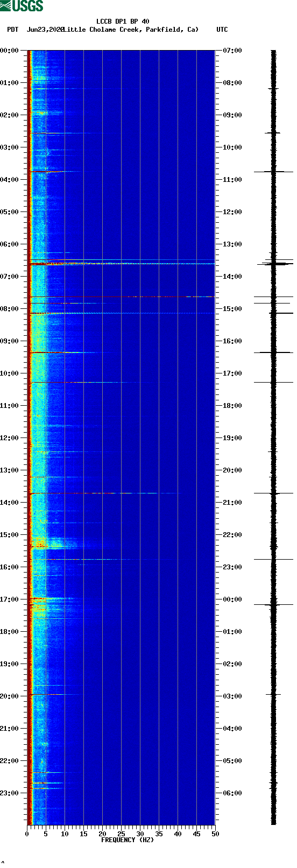Select the station title 'LCCB DP1 BP 40'
Viewport: 297px width, 868px height.
[x=123, y=22]
